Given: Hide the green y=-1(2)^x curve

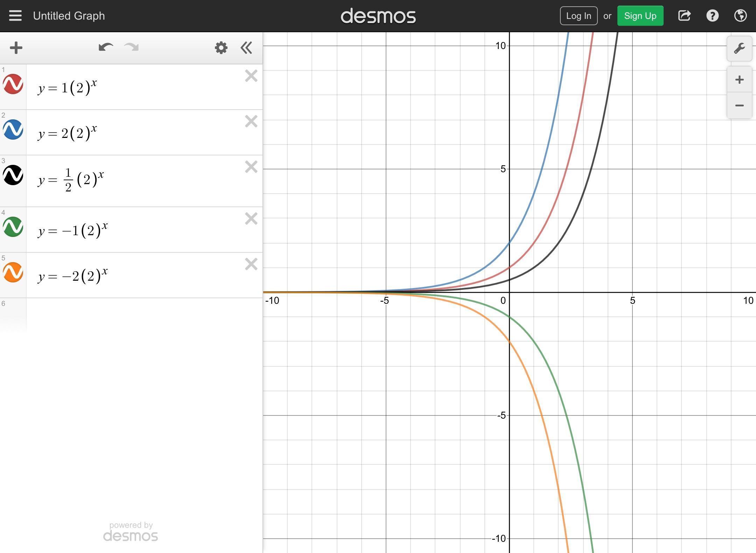Looking at the screenshot, I should (13, 227).
